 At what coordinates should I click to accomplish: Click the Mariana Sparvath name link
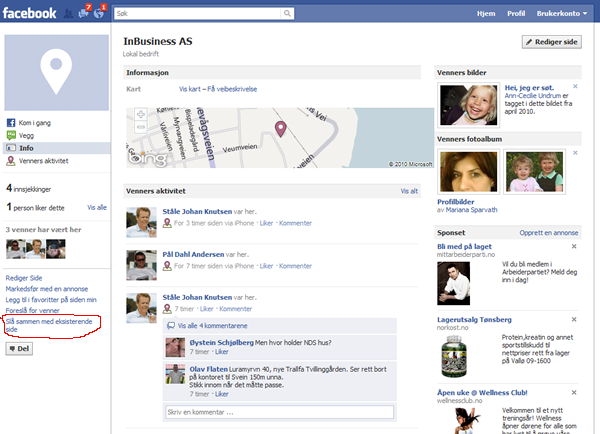[x=471, y=210]
